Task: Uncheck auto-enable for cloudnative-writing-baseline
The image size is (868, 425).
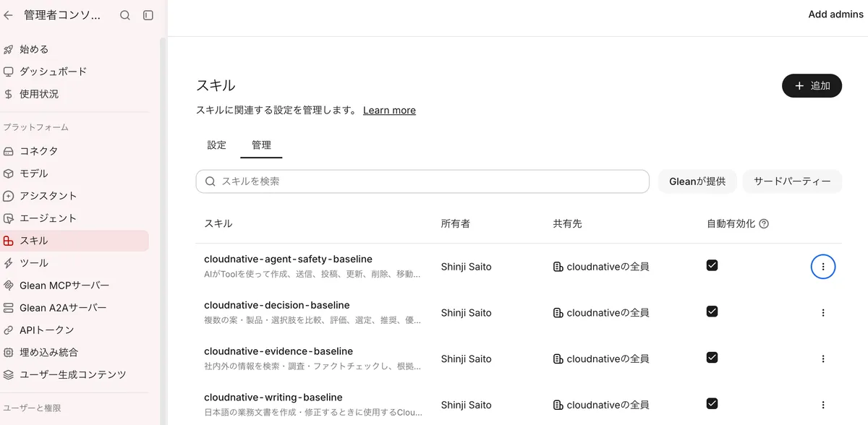Action: click(712, 403)
